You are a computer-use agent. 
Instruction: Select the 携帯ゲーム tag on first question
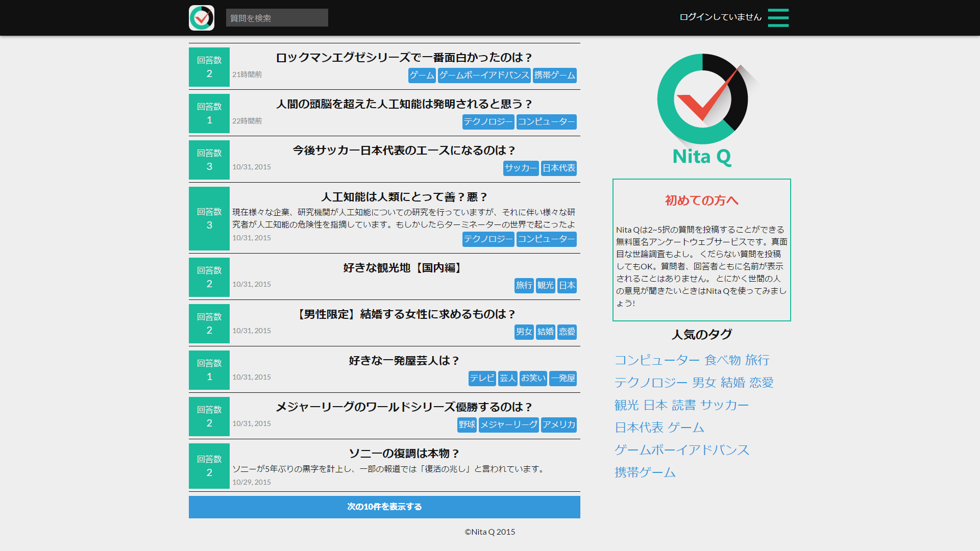pyautogui.click(x=554, y=76)
